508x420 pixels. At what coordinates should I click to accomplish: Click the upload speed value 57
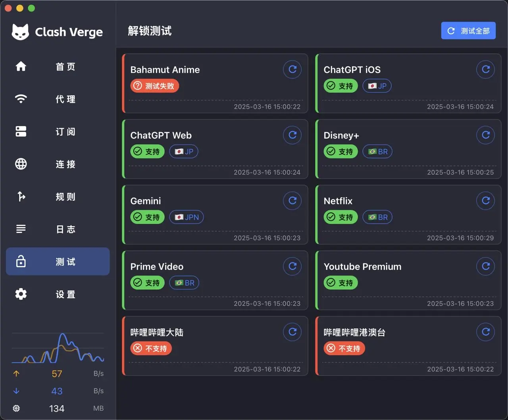pyautogui.click(x=57, y=374)
